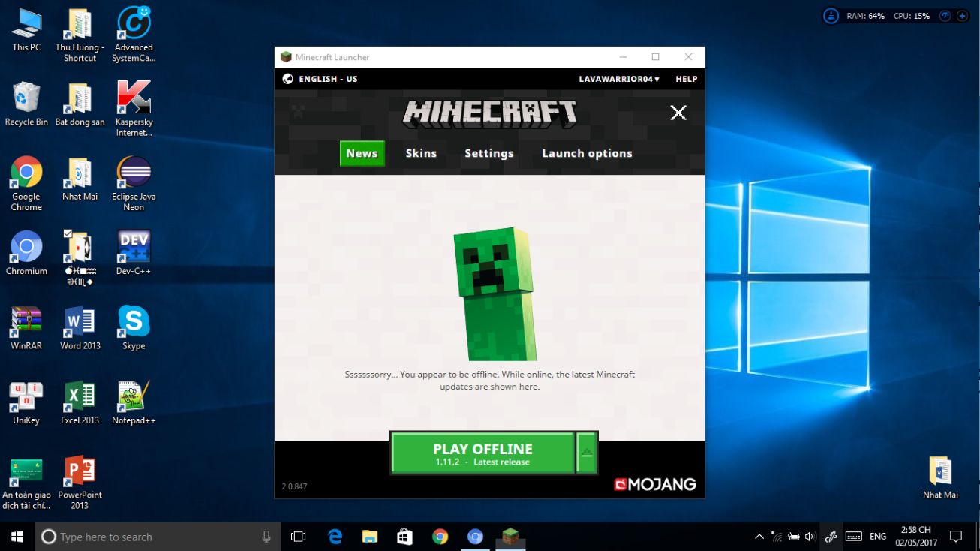Screen dimensions: 980x551
Task: Open the Settings tab
Action: [489, 153]
